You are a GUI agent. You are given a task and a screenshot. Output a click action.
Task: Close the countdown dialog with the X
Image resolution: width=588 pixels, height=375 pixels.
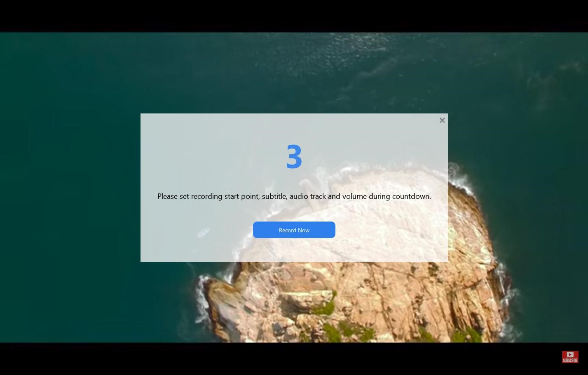[442, 120]
